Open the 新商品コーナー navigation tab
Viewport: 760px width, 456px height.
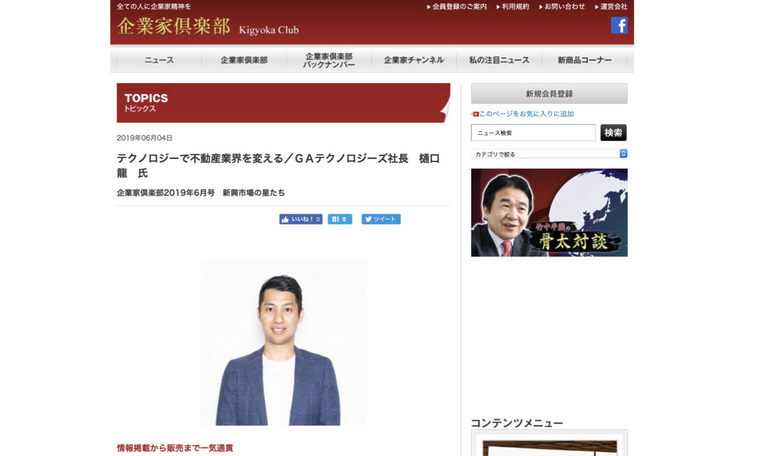pyautogui.click(x=584, y=60)
